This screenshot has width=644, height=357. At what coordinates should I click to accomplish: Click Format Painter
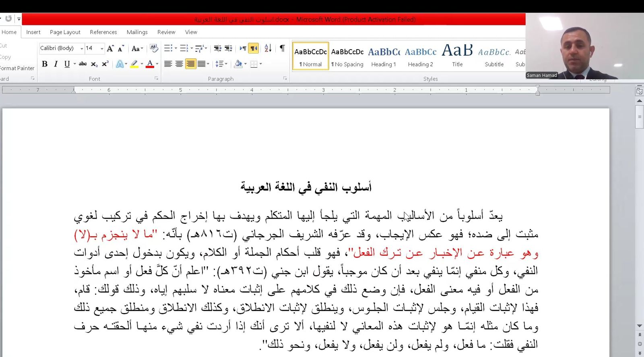click(17, 68)
